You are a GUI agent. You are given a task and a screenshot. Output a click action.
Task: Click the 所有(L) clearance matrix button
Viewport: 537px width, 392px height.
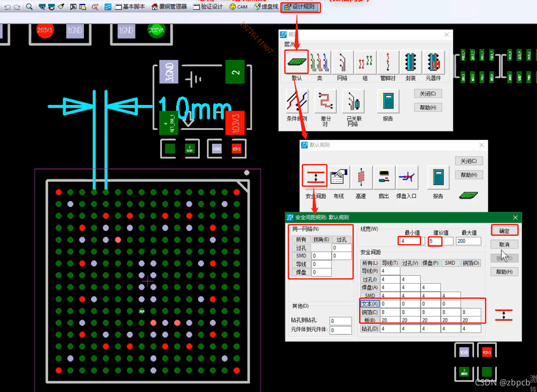(370, 263)
